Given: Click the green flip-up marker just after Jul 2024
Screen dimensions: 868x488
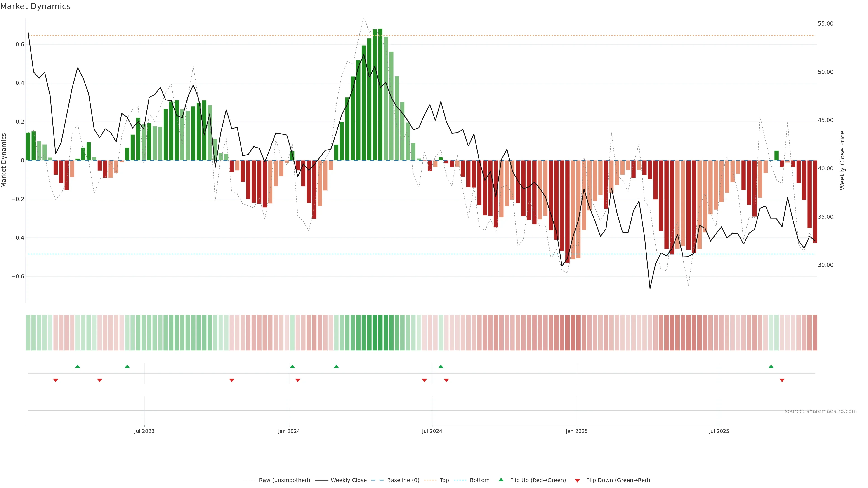Looking at the screenshot, I should coord(441,366).
